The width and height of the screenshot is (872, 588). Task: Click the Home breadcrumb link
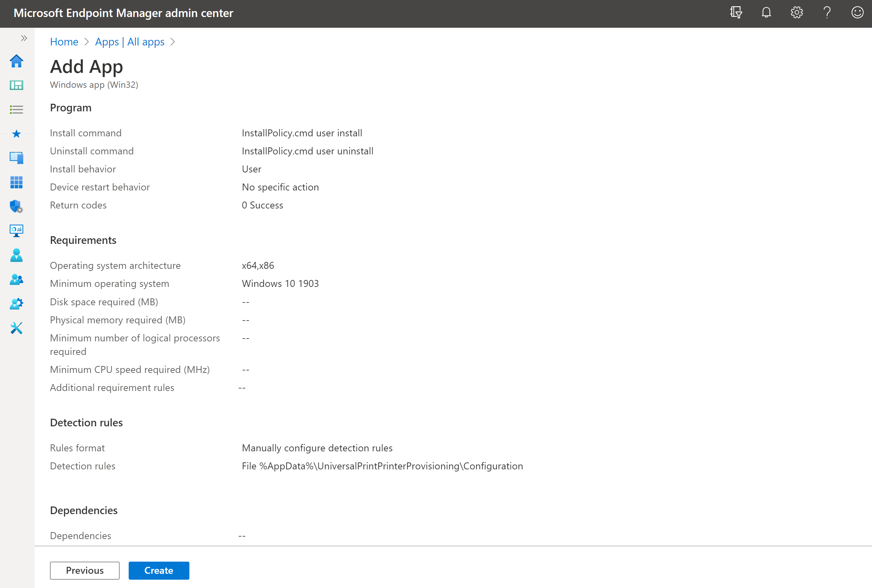coord(63,41)
